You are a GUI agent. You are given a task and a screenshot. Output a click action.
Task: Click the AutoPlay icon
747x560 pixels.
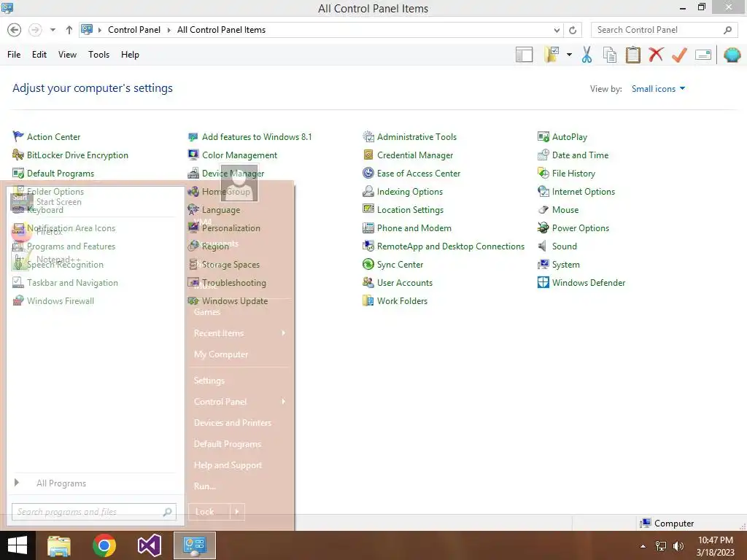[543, 136]
